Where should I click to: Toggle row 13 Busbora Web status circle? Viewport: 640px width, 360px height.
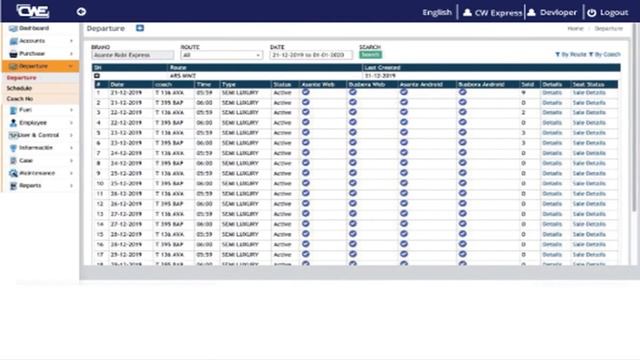tap(353, 213)
